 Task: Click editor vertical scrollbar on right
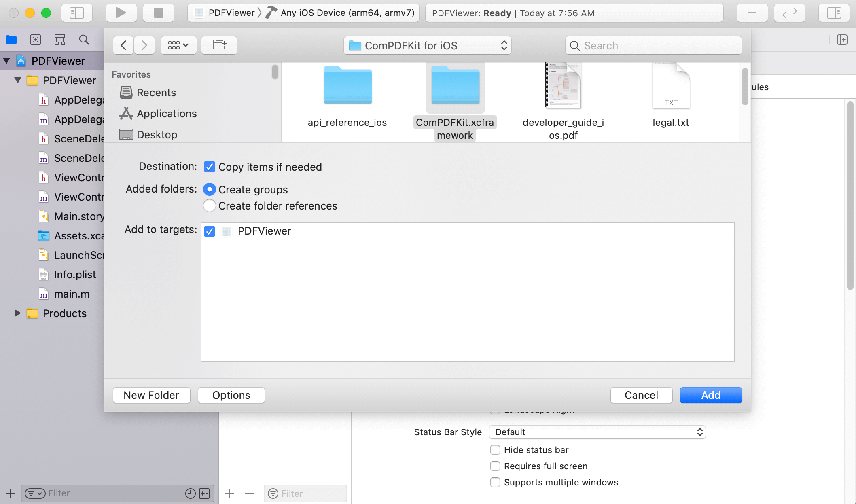(x=850, y=196)
